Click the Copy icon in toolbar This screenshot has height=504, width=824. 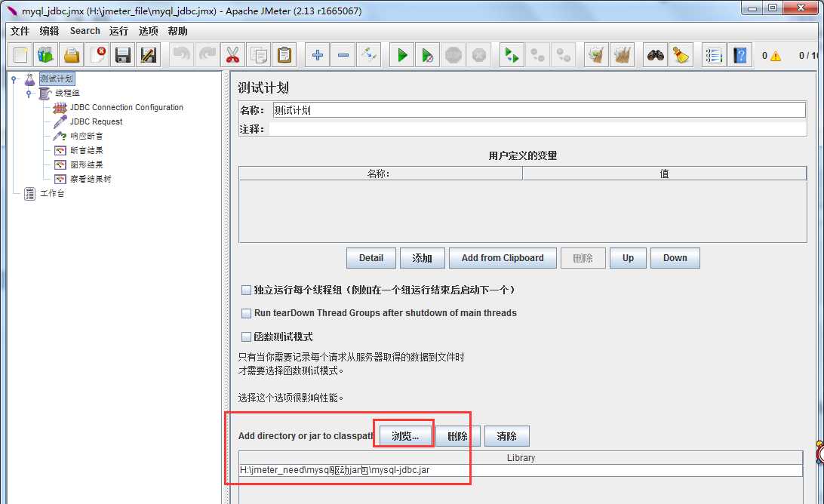pos(259,54)
